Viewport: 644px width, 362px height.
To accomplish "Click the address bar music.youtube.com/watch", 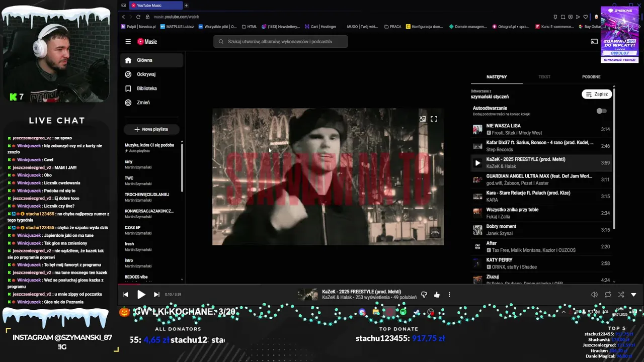I will (x=176, y=17).
